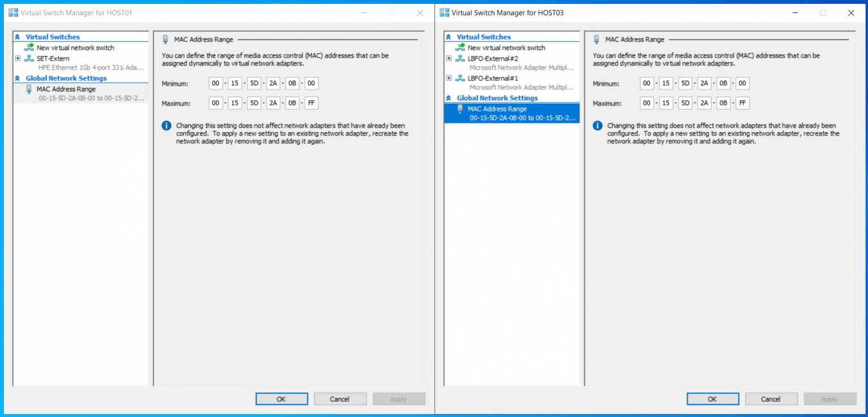
Task: Collapse the Virtual Switches section in HOST01
Action: 18,37
